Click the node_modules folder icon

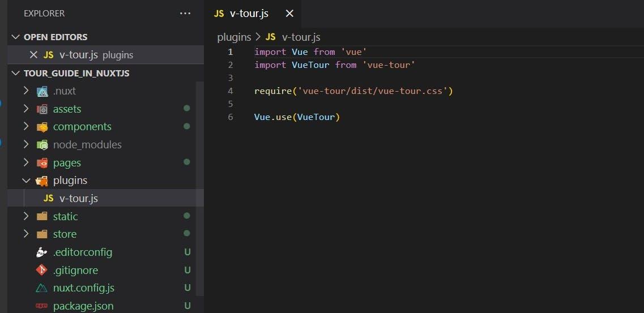[42, 145]
